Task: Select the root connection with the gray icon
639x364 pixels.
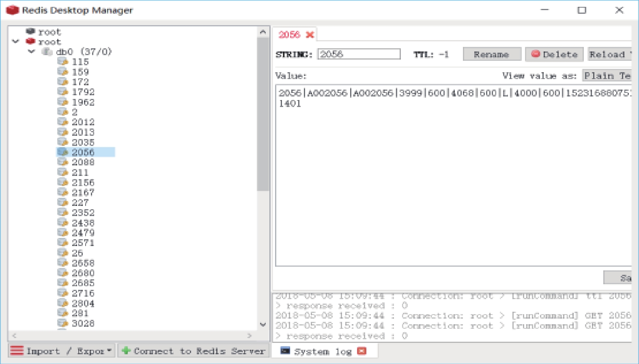Action: tap(43, 32)
